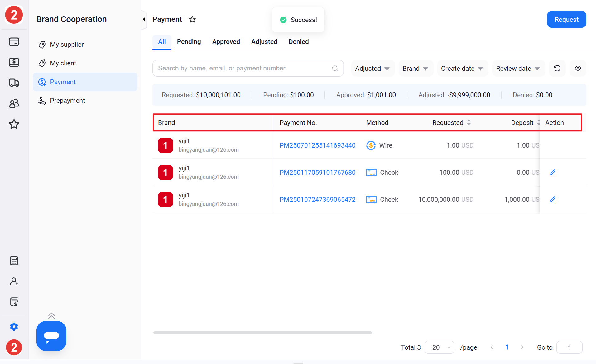
Task: Open the download list sidebar icon
Action: 14,302
